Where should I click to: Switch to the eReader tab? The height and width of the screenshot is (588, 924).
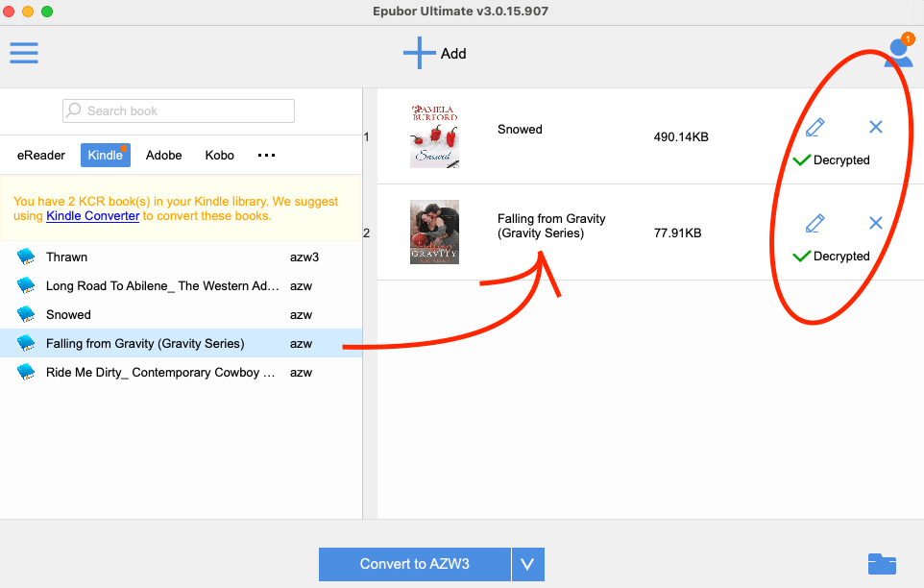click(41, 156)
